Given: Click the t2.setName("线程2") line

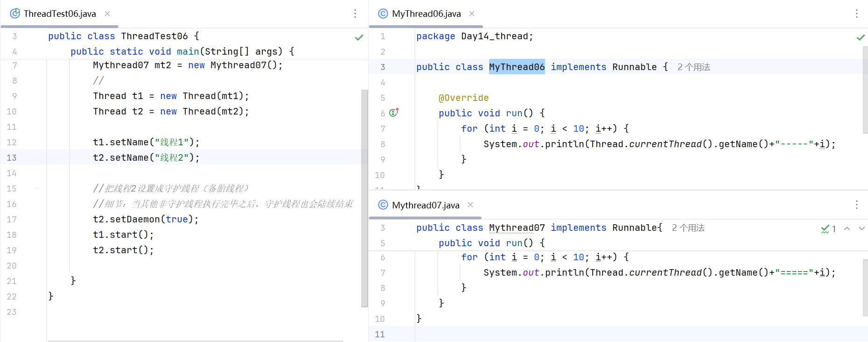Looking at the screenshot, I should point(146,157).
